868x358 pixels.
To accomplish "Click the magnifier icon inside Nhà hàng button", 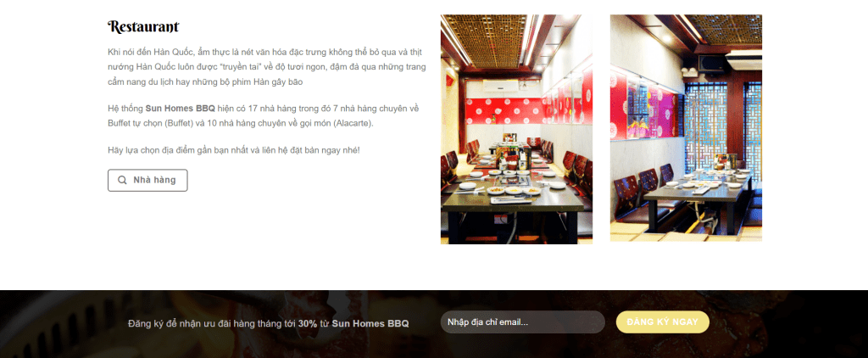I will point(122,180).
